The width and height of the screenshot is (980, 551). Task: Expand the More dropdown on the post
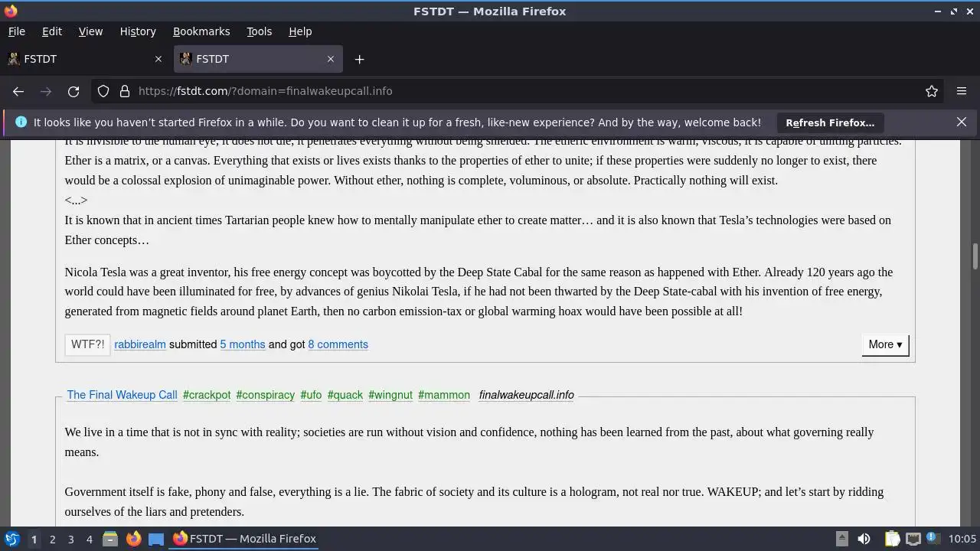pyautogui.click(x=885, y=344)
